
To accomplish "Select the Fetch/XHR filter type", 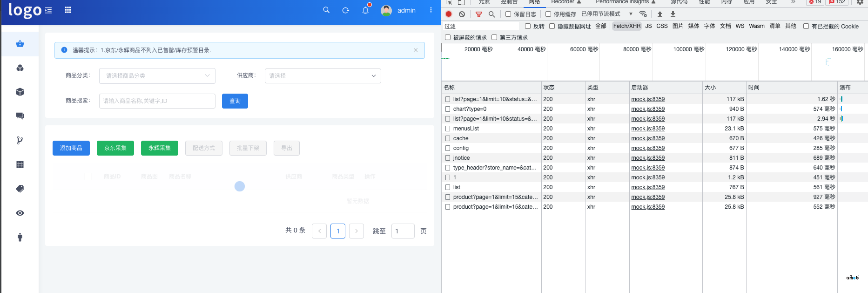I will click(627, 26).
